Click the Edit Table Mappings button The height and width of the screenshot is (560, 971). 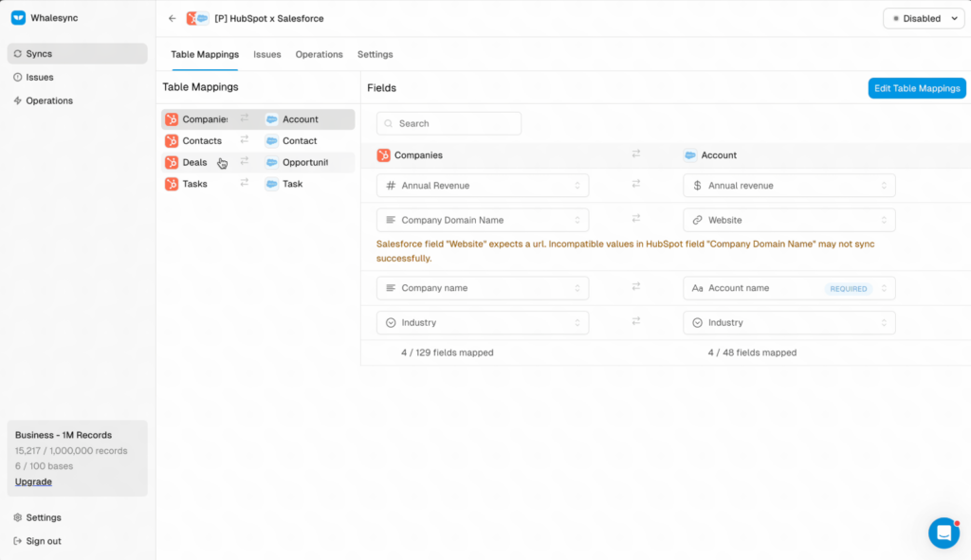917,88
